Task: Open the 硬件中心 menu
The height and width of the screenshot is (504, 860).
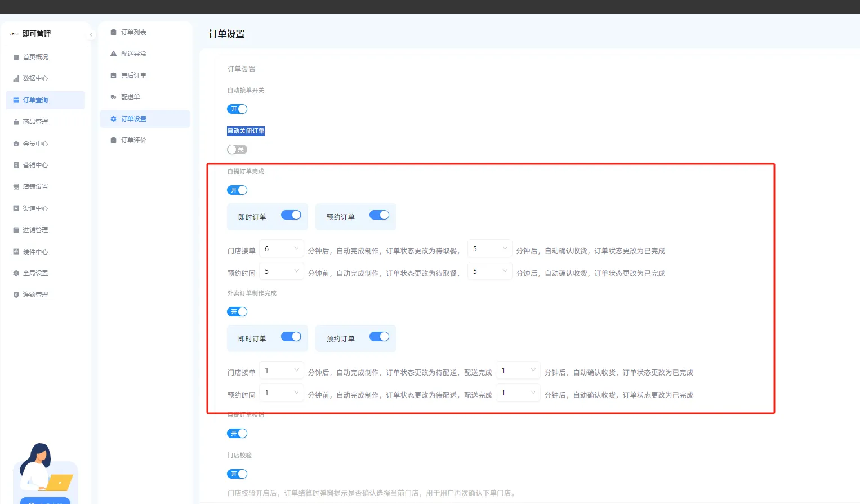Action: tap(45, 252)
